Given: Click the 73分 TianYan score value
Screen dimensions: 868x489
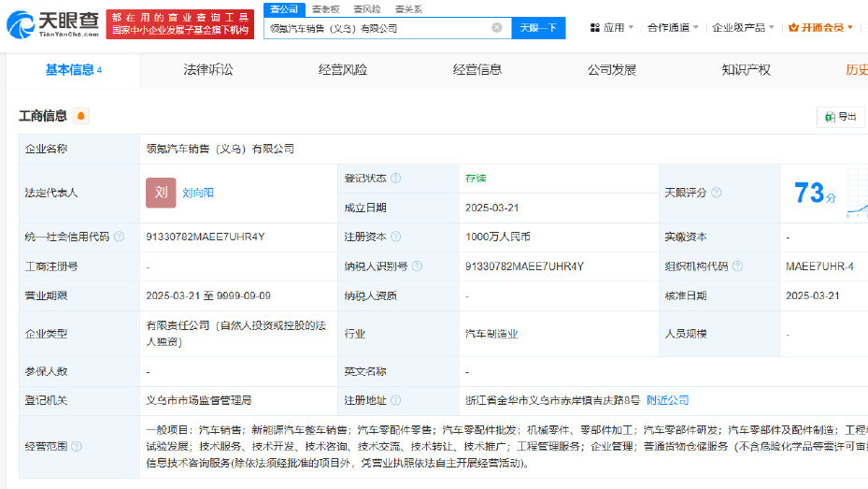Looking at the screenshot, I should (x=815, y=194).
